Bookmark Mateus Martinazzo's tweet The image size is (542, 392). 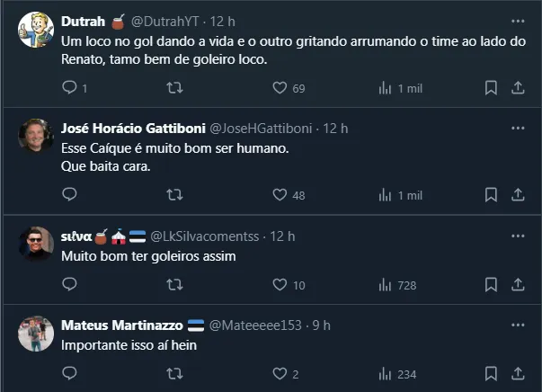pyautogui.click(x=491, y=374)
